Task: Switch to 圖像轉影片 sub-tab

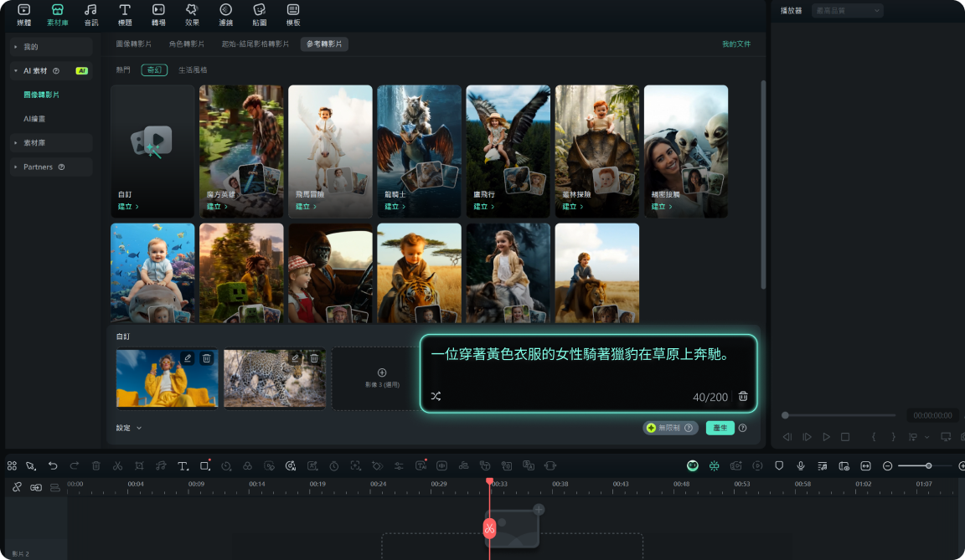Action: coord(133,44)
